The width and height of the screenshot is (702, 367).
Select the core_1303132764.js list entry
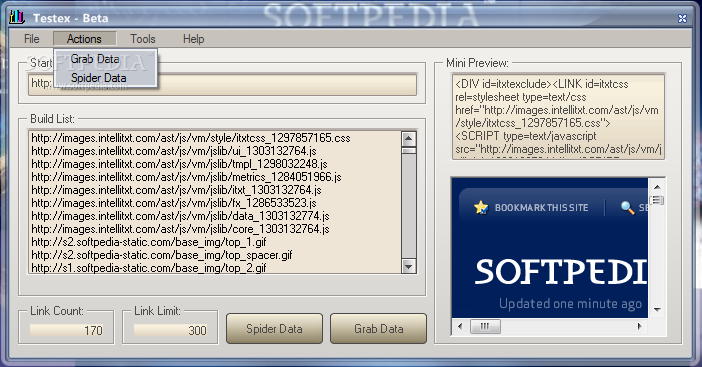coord(180,229)
